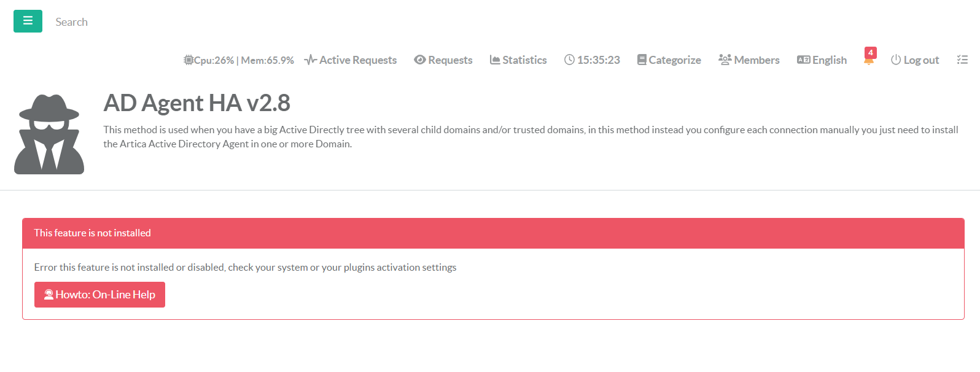
Task: Change language via English selector
Action: (x=822, y=60)
